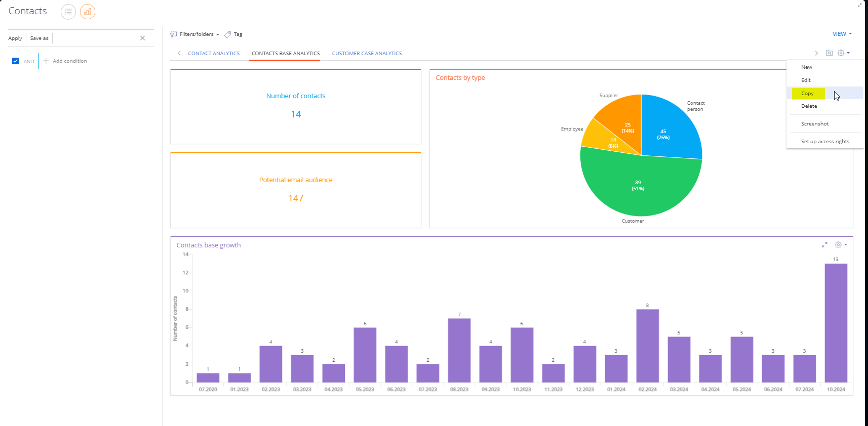The image size is (868, 426).
Task: Click the Tag icon
Action: [x=228, y=34]
